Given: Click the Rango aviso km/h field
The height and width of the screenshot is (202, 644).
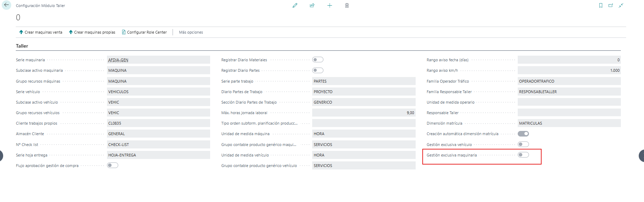Looking at the screenshot, I should pos(569,70).
